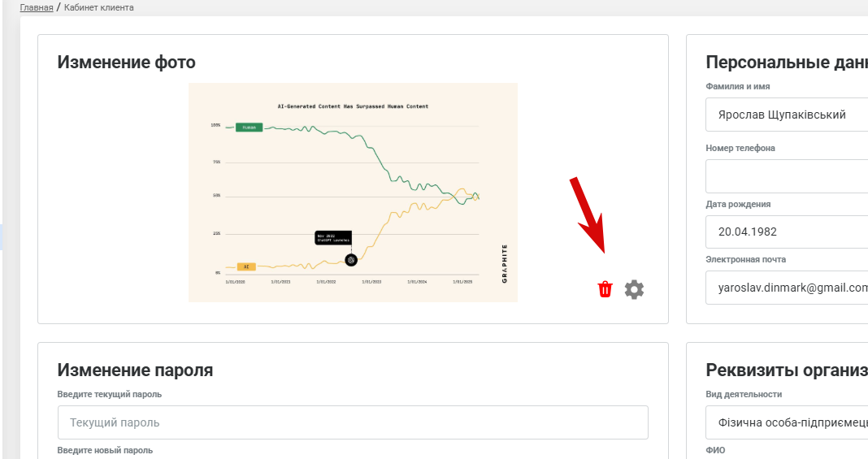Click the Кабинет клиента breadcrumb text
868x459 pixels.
[99, 7]
